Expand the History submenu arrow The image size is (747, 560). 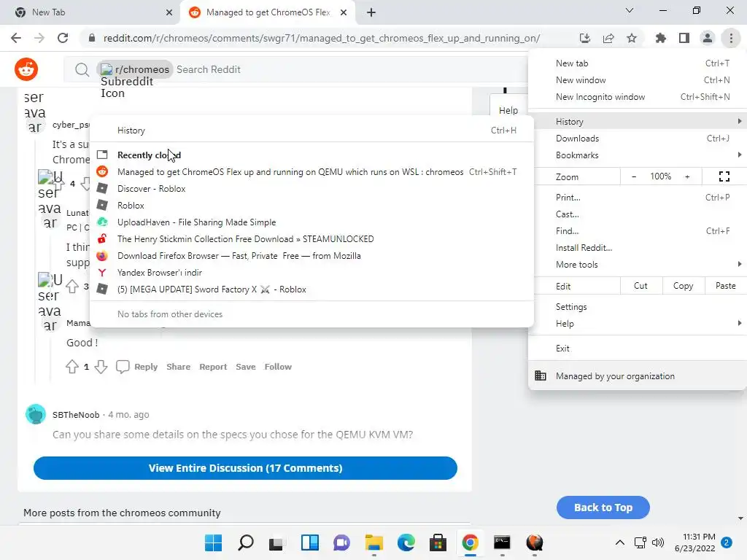[x=740, y=122]
